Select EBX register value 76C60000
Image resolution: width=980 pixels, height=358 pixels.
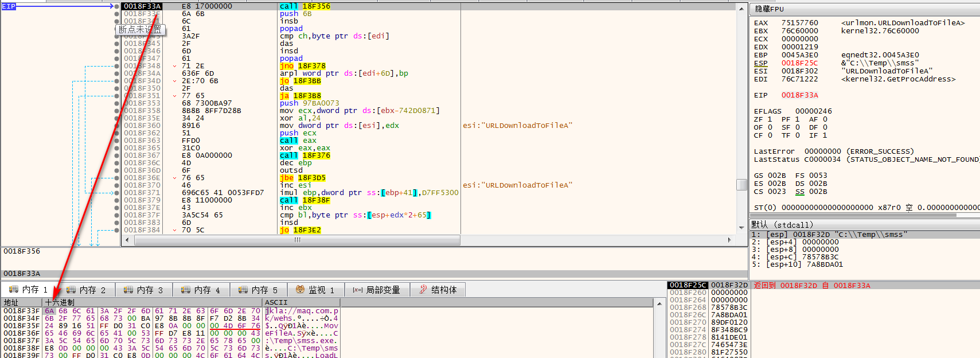[x=800, y=31]
